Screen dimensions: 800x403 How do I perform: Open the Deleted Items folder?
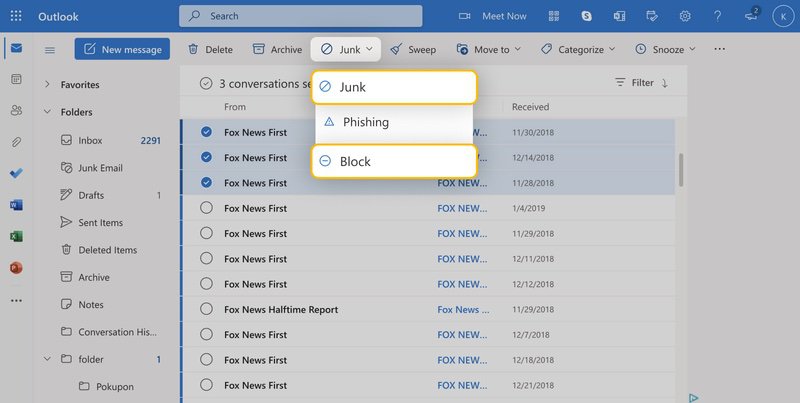(110, 250)
